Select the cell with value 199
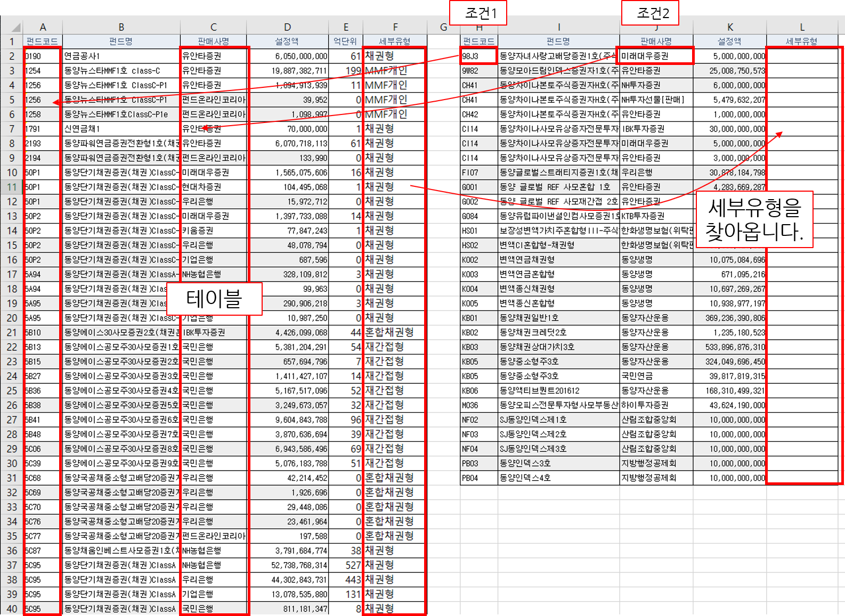The image size is (845, 616). pos(346,71)
